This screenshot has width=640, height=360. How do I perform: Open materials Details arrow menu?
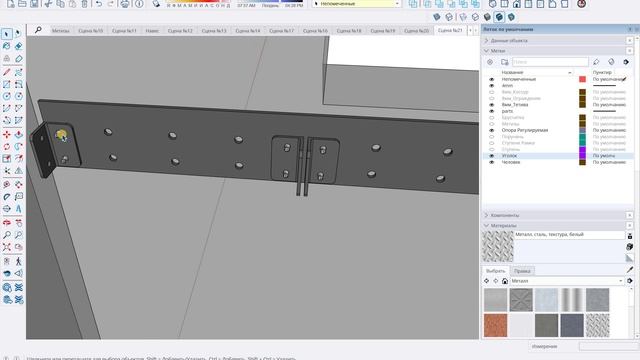point(630,281)
